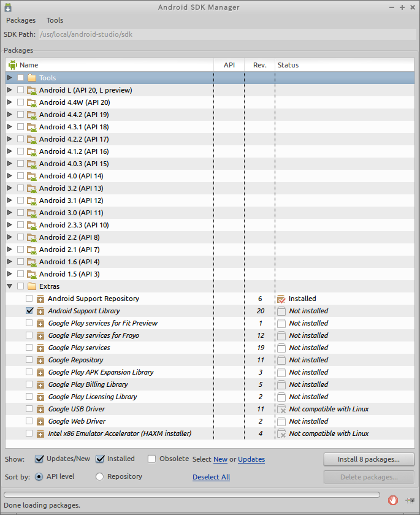Expand the Android 3.2 (API 13) node
The height and width of the screenshot is (515, 420).
(x=10, y=188)
